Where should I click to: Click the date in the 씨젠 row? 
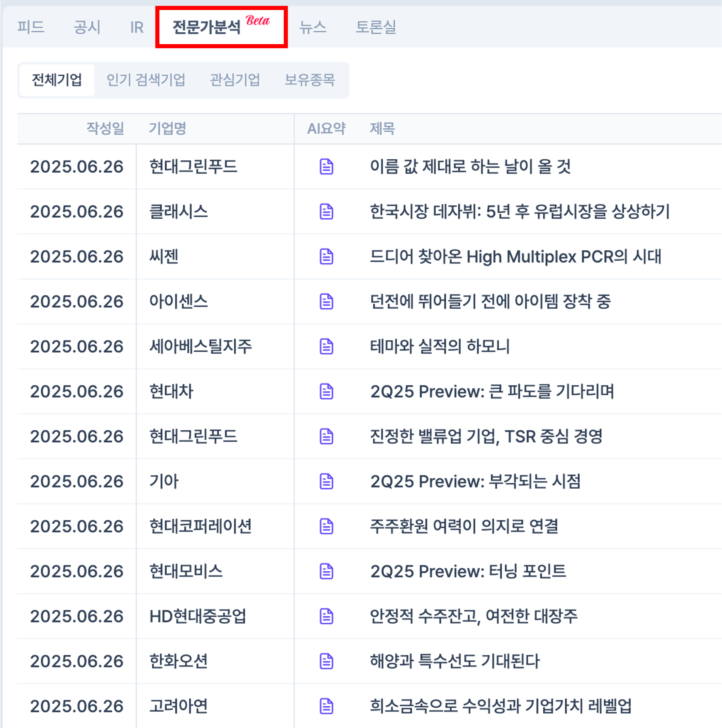[77, 256]
